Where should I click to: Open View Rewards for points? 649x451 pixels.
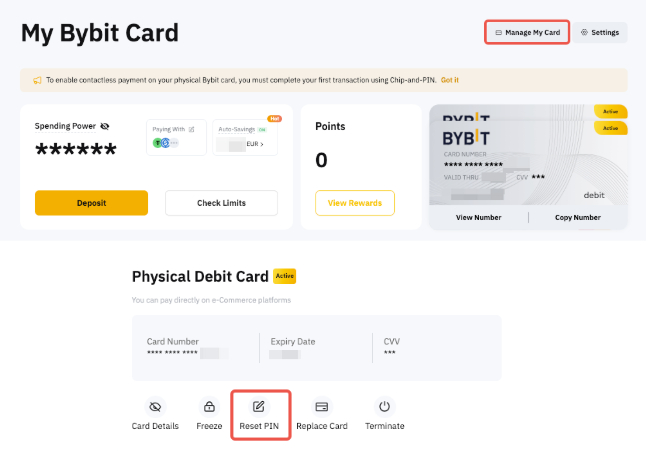[x=355, y=203]
